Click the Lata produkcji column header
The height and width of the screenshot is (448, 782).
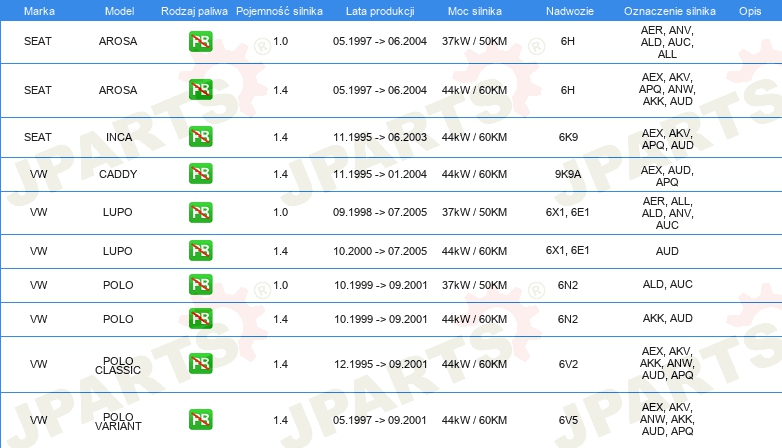380,11
